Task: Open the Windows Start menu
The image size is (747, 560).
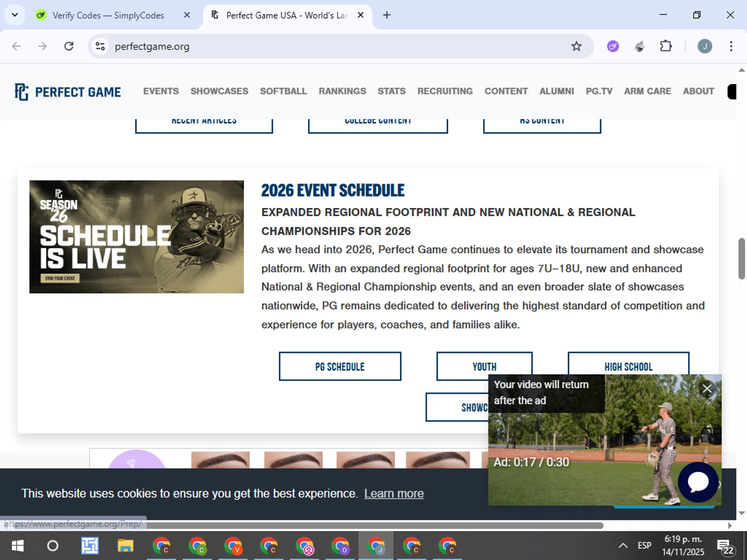Action: tap(17, 546)
